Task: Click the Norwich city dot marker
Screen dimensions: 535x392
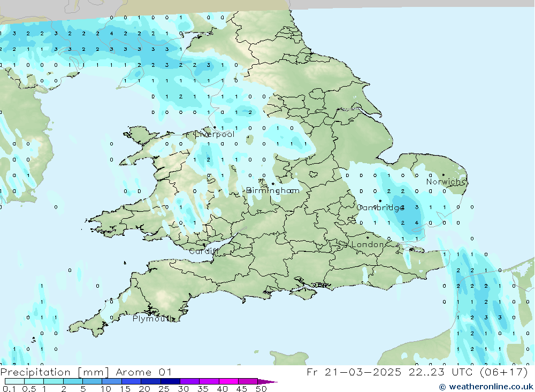Action: pos(443,175)
